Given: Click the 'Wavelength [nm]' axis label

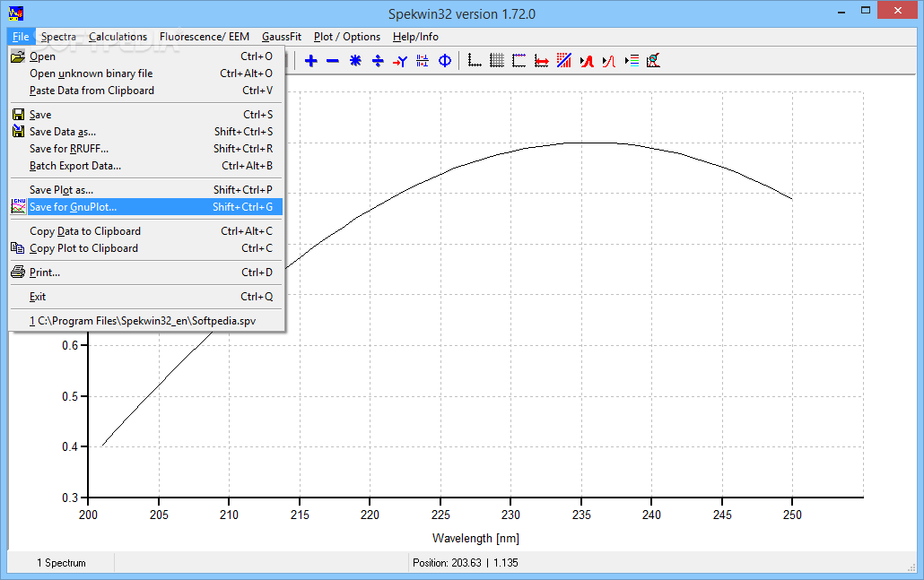Looking at the screenshot, I should 475,538.
